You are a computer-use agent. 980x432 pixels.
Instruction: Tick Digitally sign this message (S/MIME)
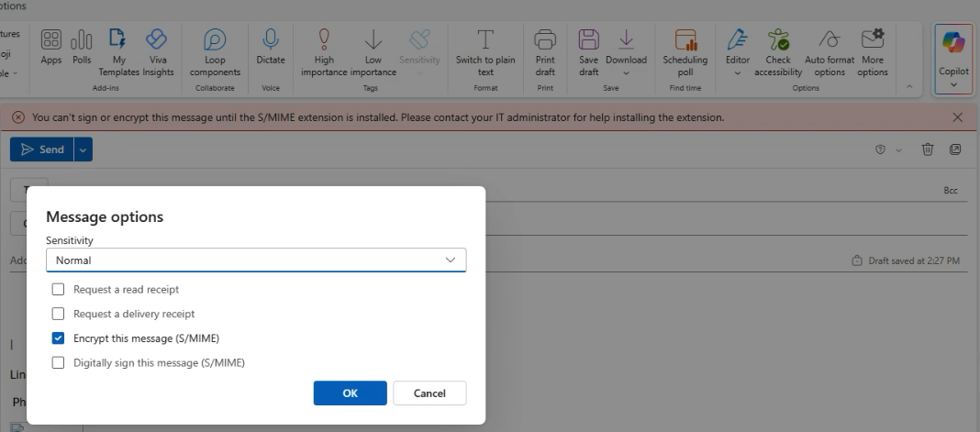[x=59, y=362]
